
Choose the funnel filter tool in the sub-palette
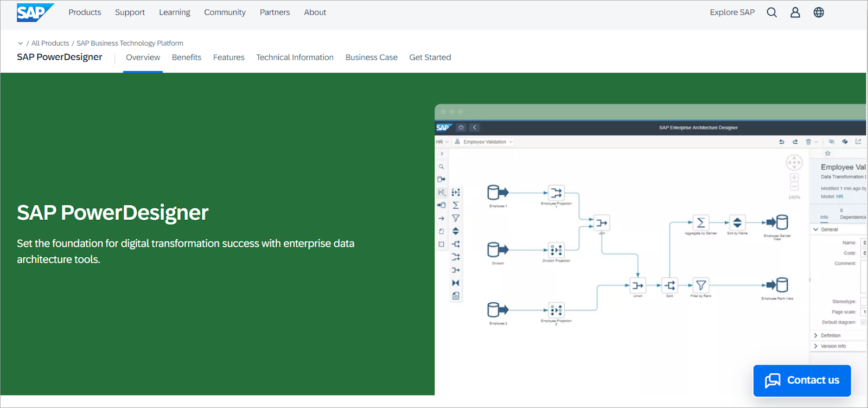click(456, 218)
